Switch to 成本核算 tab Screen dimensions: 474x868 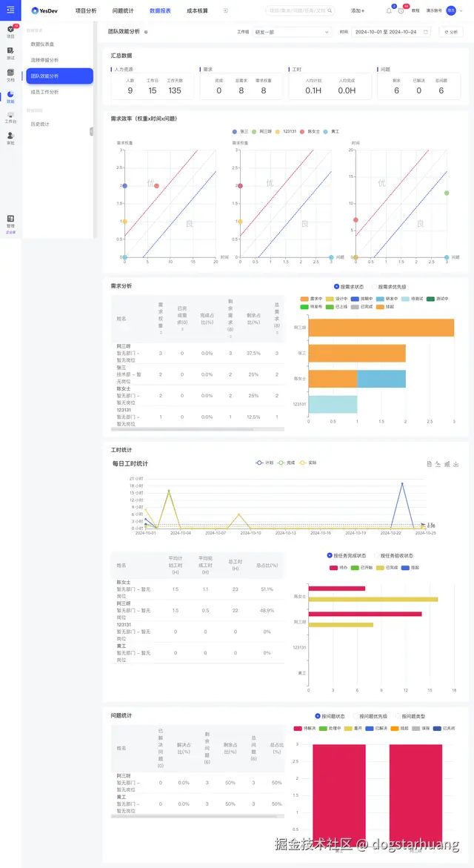[198, 10]
